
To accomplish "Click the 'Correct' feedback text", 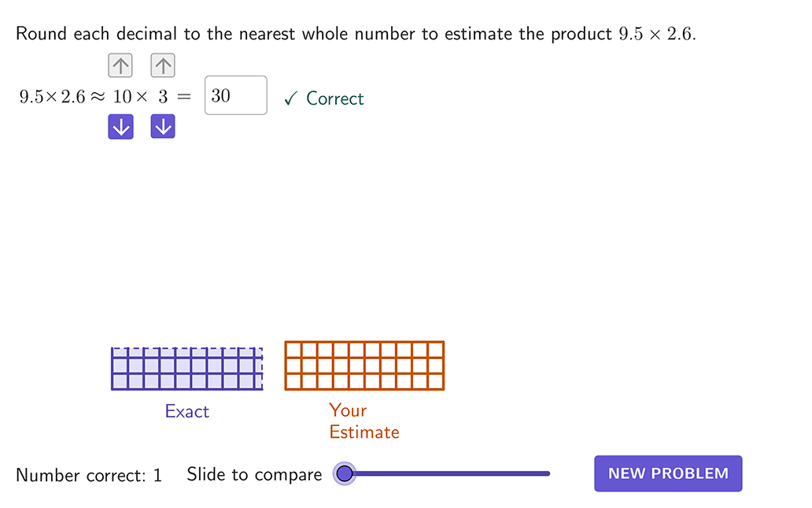I will coord(335,98).
